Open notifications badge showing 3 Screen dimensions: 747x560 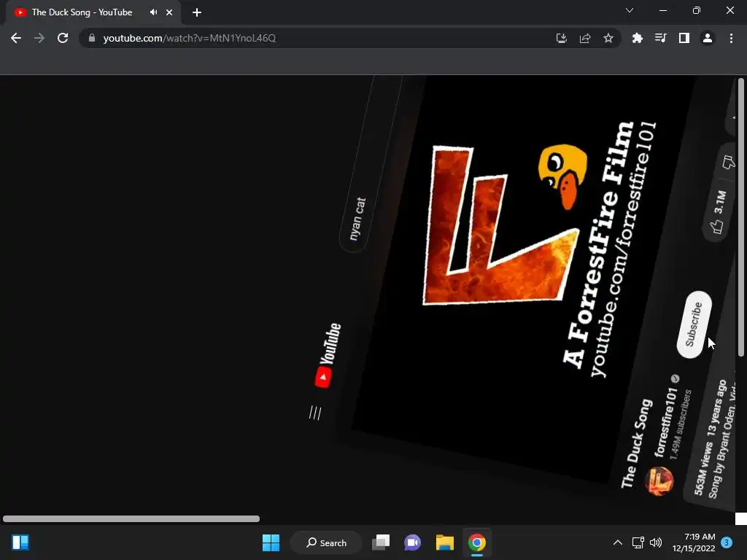click(x=727, y=542)
